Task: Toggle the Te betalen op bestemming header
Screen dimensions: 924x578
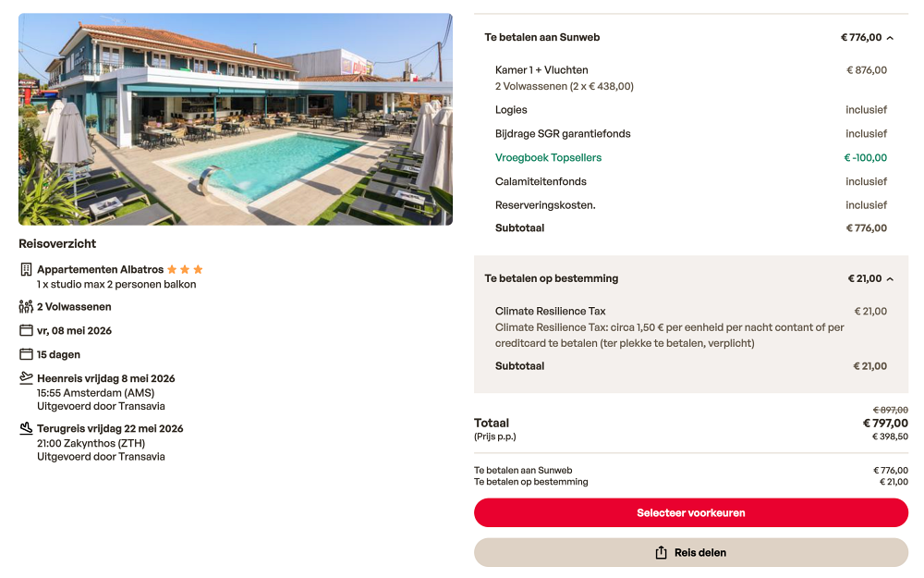Action: (552, 278)
